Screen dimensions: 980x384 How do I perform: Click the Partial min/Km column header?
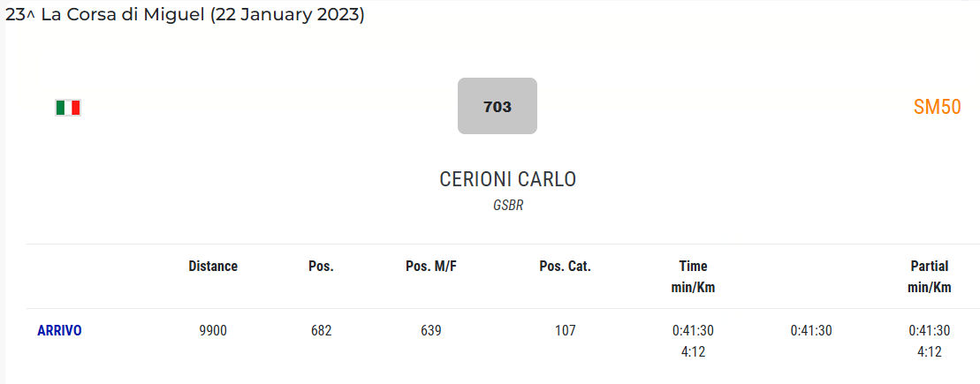tap(929, 276)
